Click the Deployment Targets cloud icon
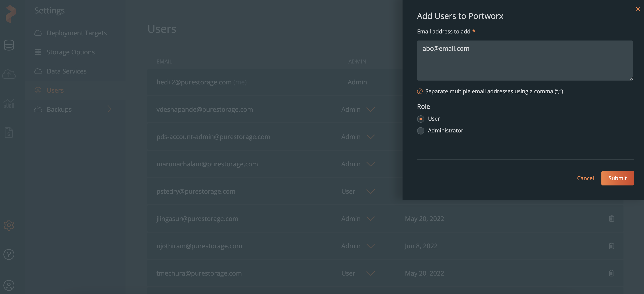 pyautogui.click(x=38, y=33)
